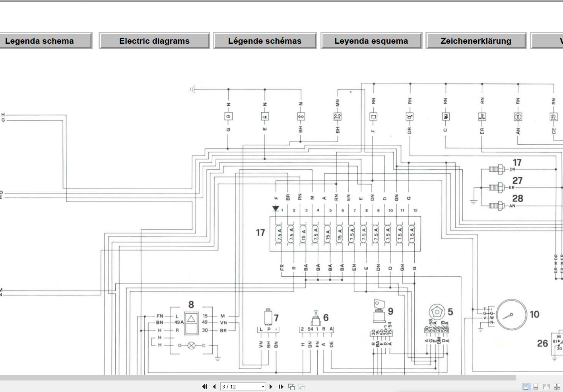Select single page layout view
Screen dimensions: 563x392
point(526,386)
